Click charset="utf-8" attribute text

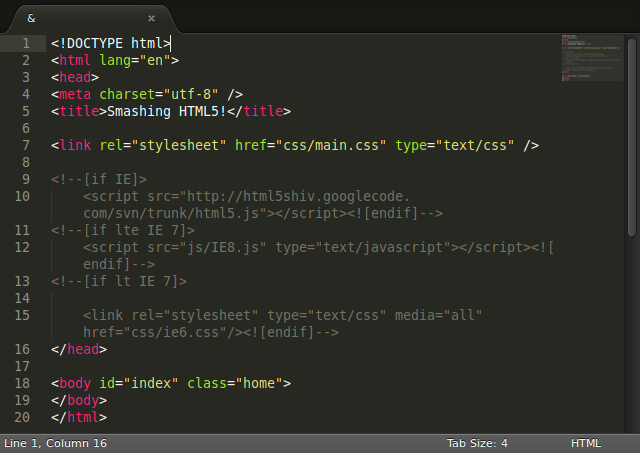click(x=159, y=94)
